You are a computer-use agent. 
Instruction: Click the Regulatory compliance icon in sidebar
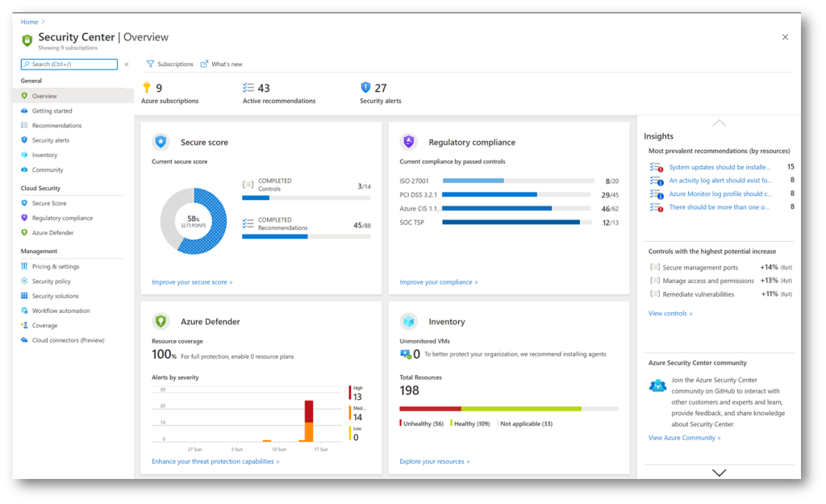[24, 218]
